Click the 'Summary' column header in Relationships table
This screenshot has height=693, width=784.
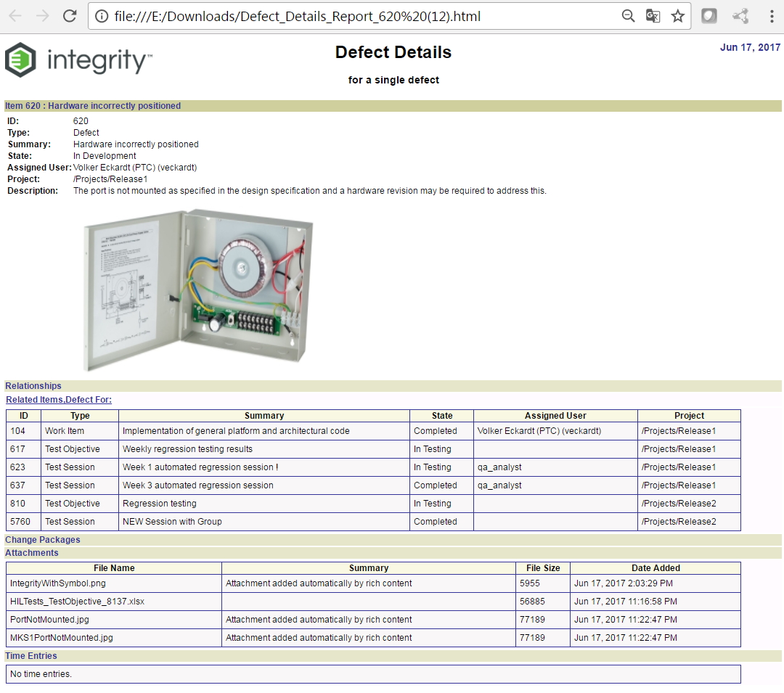coord(264,416)
